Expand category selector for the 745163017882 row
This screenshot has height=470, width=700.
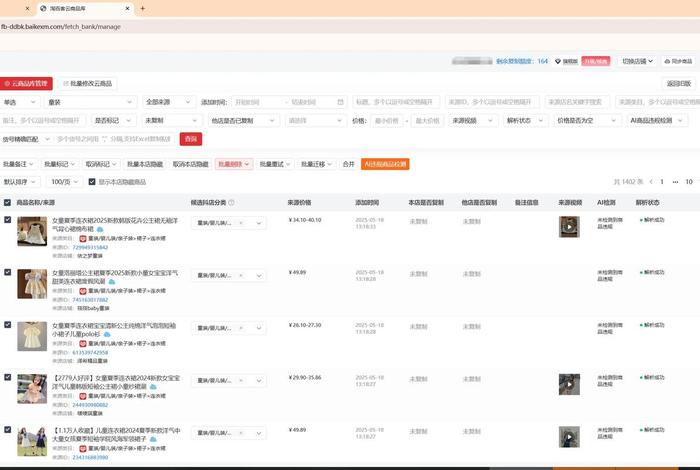[259, 275]
